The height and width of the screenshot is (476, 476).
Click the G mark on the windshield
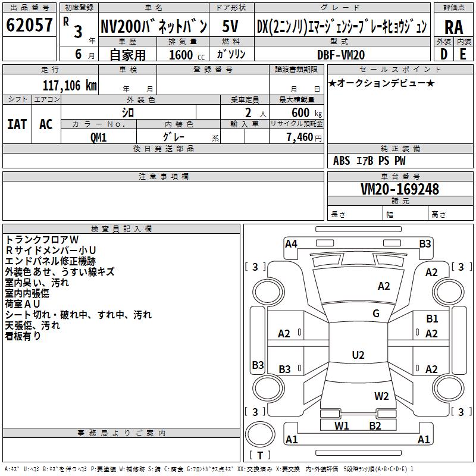[376, 314]
